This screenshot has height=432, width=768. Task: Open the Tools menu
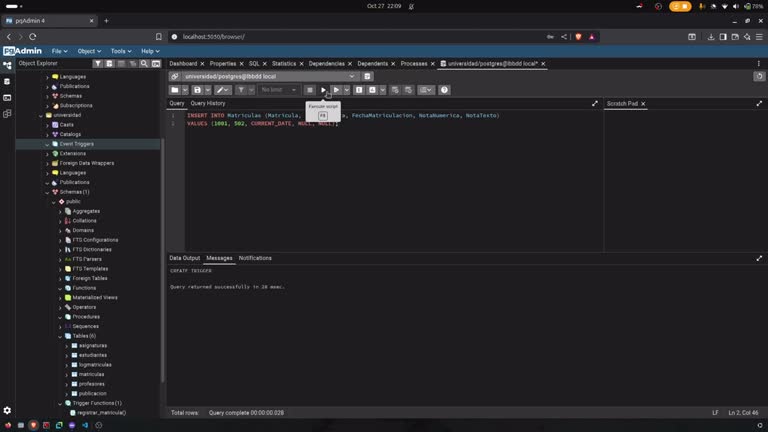pyautogui.click(x=120, y=51)
